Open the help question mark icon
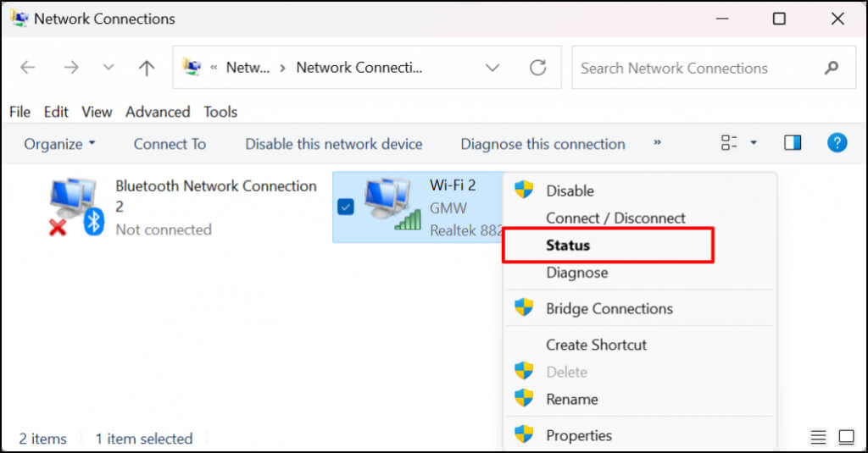The height and width of the screenshot is (453, 868). (837, 143)
